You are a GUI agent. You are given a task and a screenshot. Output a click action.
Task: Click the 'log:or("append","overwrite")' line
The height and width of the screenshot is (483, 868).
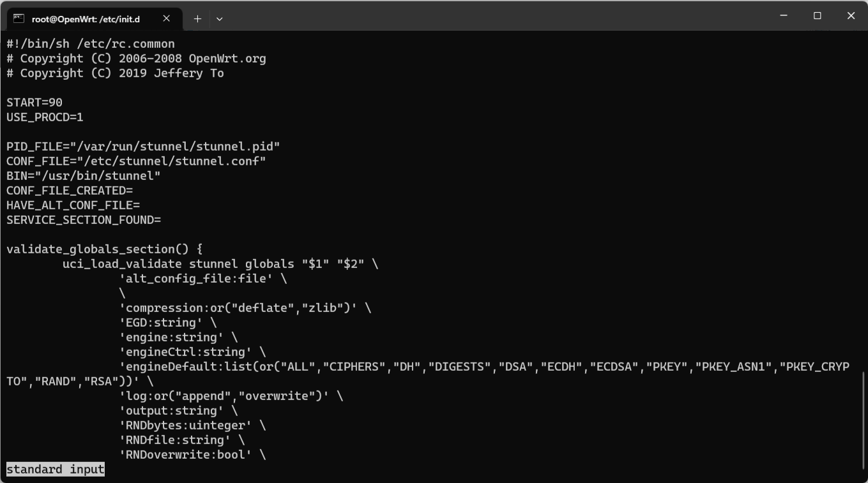click(231, 396)
